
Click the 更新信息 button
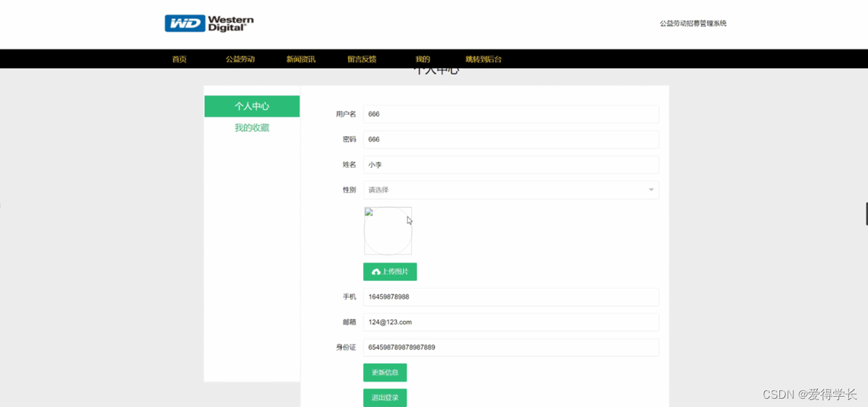(x=385, y=372)
